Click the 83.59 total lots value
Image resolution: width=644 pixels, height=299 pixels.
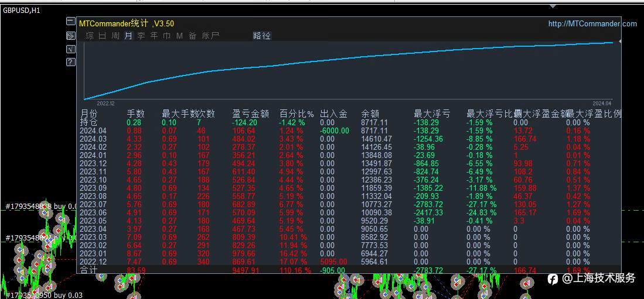(x=135, y=270)
